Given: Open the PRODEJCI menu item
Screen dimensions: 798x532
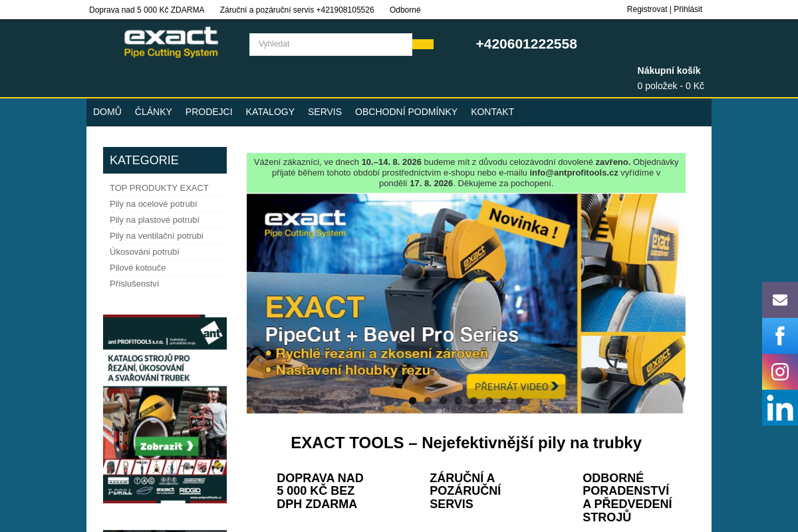Looking at the screenshot, I should coord(209,112).
